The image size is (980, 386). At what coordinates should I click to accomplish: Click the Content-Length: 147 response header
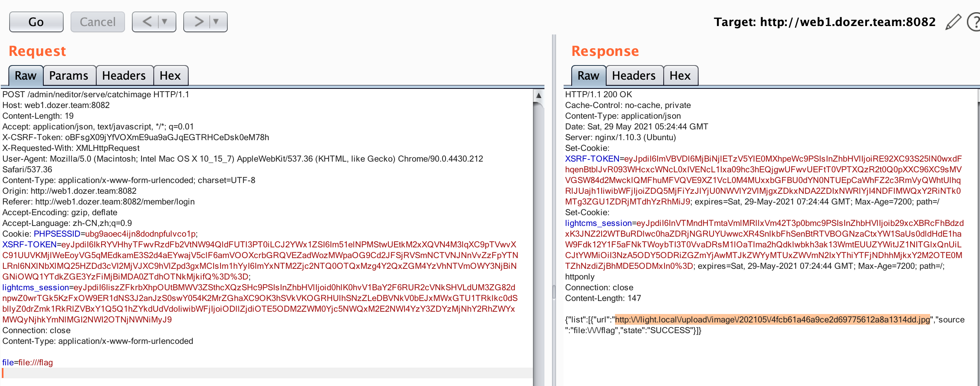[x=603, y=298]
